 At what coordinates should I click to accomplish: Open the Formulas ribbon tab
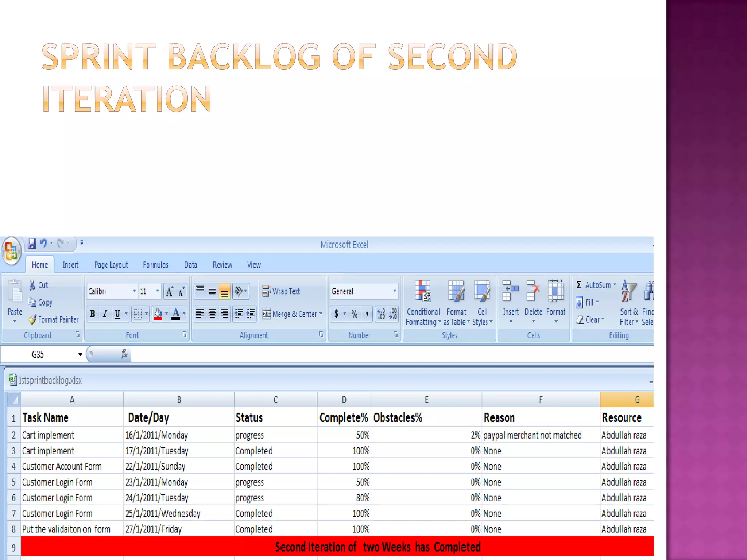(155, 265)
